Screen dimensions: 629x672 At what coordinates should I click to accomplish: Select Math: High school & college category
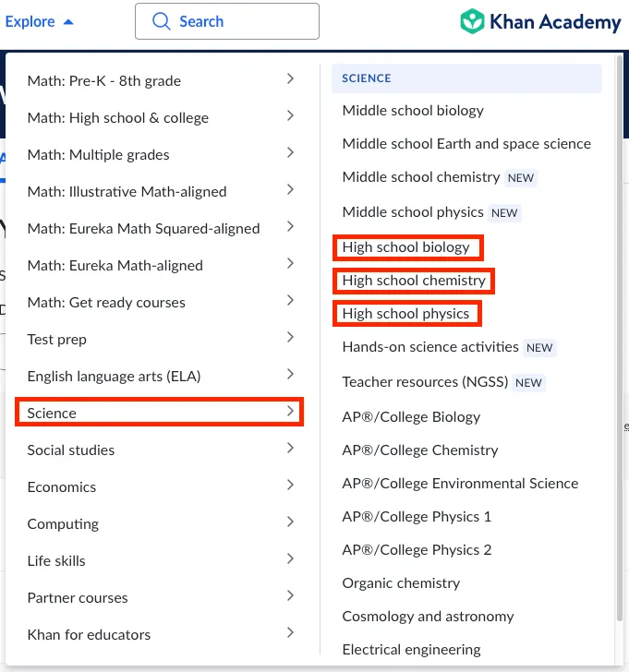click(x=118, y=117)
